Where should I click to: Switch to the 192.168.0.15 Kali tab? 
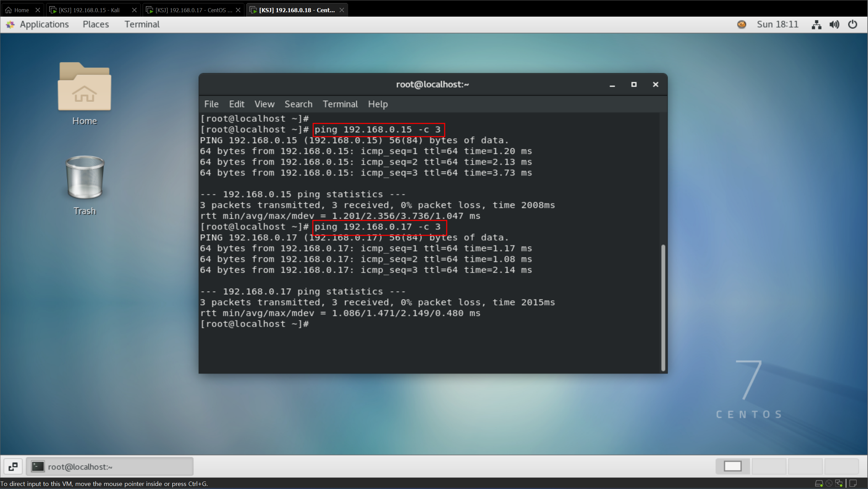[x=89, y=10]
